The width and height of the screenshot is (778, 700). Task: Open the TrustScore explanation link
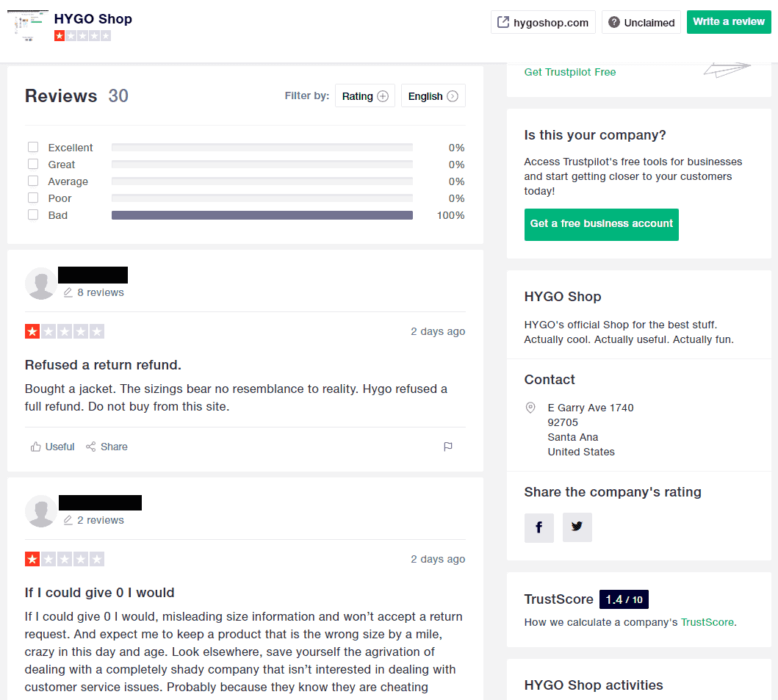(707, 621)
